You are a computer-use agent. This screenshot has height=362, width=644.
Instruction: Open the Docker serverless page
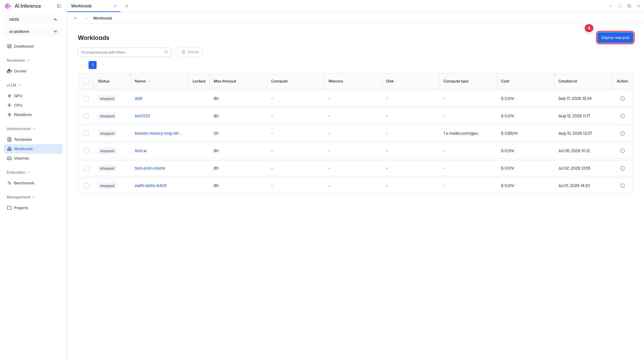coord(33,71)
